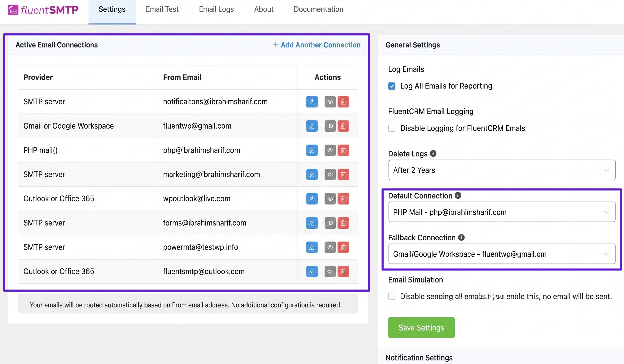Select the Gmail or Google Workspace provider cell
This screenshot has height=364, width=624.
[x=88, y=126]
